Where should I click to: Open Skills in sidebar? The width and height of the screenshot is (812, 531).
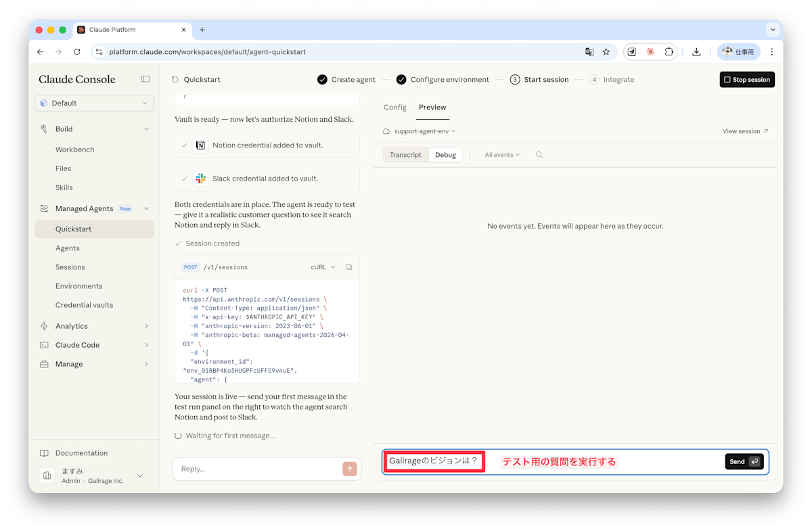(x=64, y=187)
